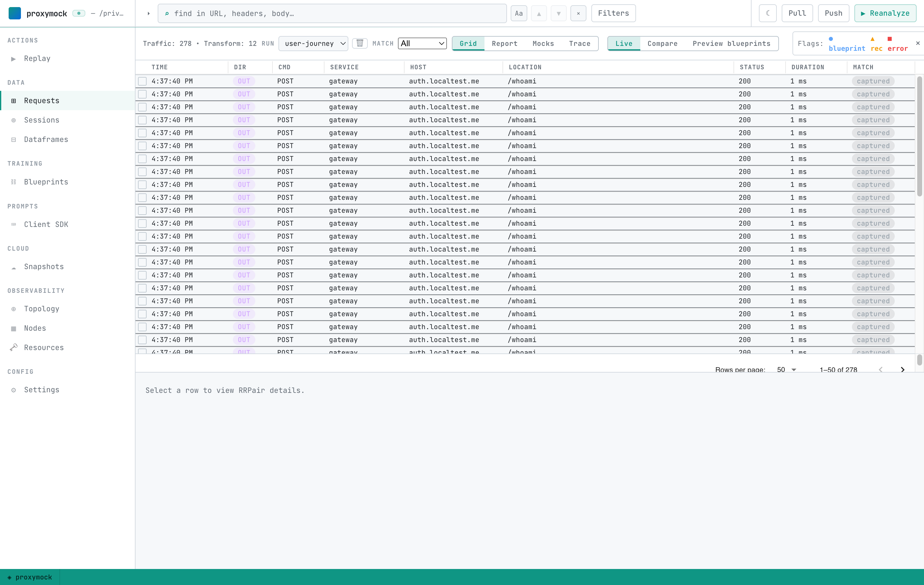The height and width of the screenshot is (585, 924).
Task: Select the Preview blueprints tab
Action: tap(731, 43)
